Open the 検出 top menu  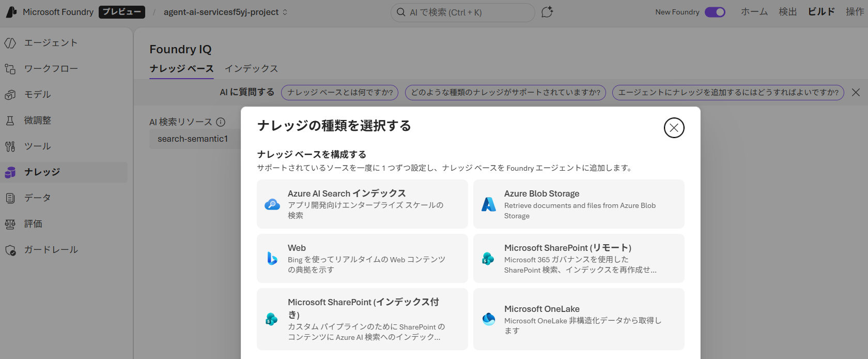click(788, 12)
